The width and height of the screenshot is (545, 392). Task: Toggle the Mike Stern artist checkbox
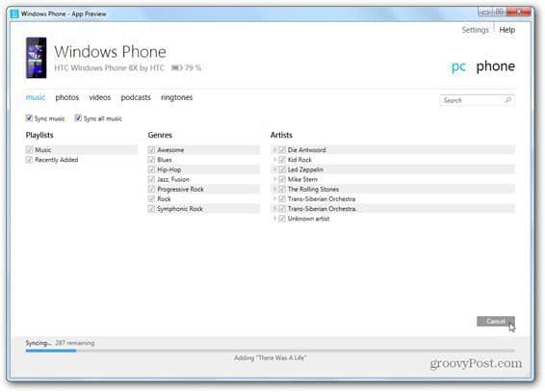tap(282, 179)
